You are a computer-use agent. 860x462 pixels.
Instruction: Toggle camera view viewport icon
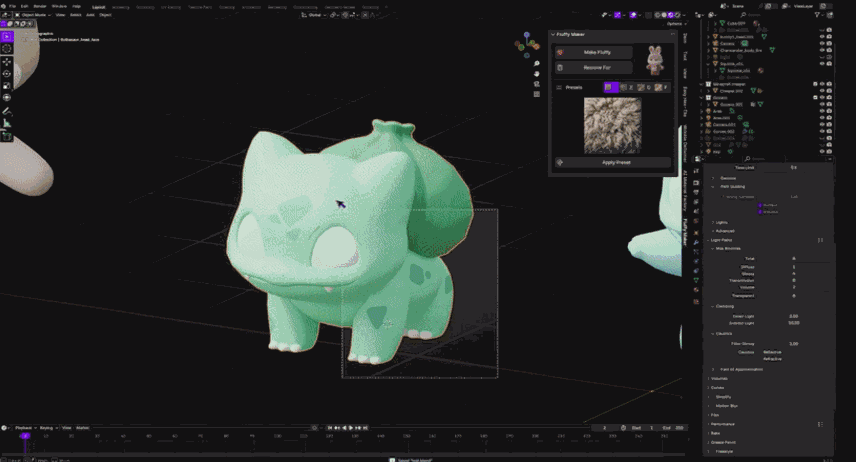tap(536, 84)
